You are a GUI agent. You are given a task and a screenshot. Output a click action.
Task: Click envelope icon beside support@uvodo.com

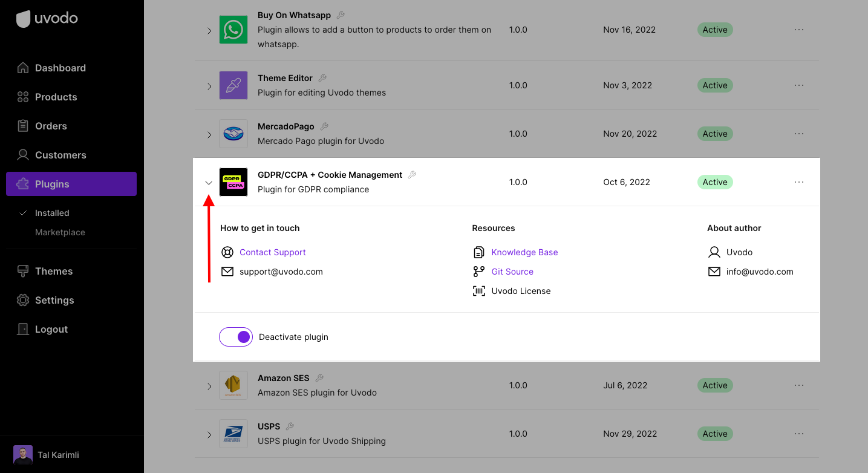[227, 272]
